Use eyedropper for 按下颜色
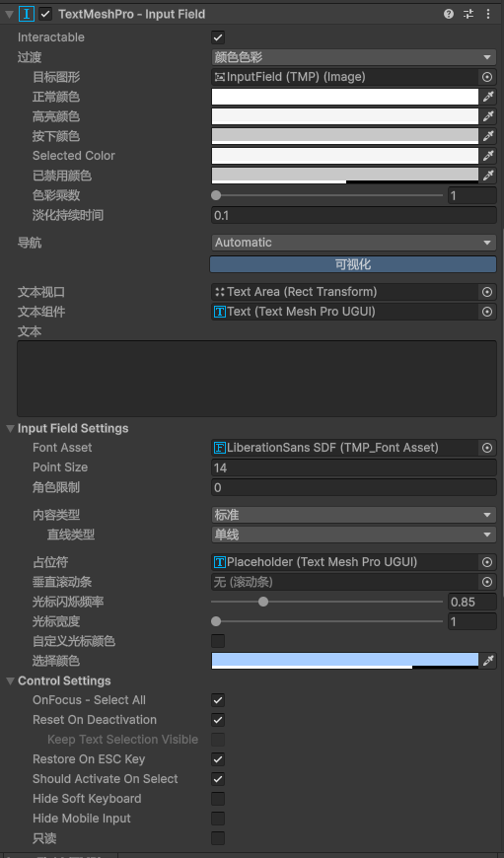This screenshot has width=504, height=858. point(488,136)
